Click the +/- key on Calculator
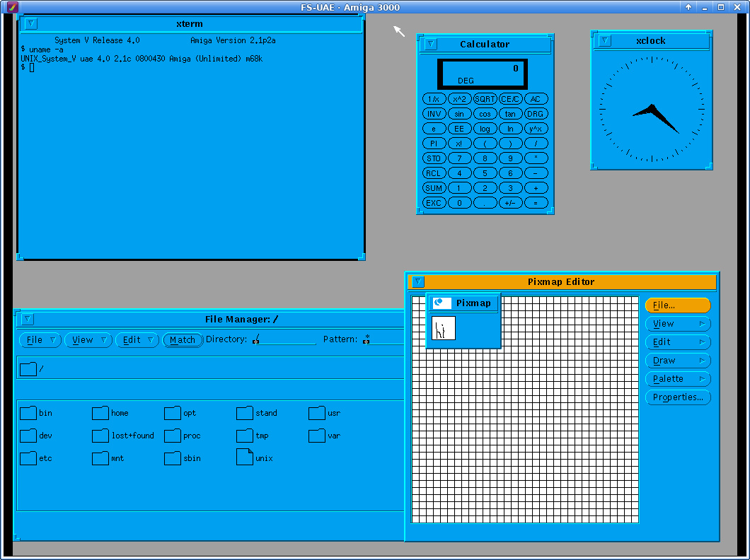Viewport: 750px width, 560px height. (510, 203)
